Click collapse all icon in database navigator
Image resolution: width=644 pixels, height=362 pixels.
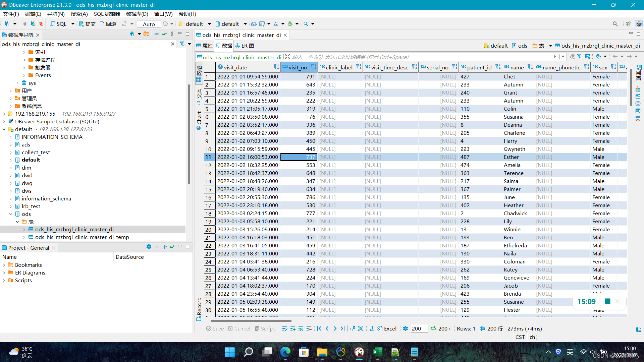tap(157, 34)
